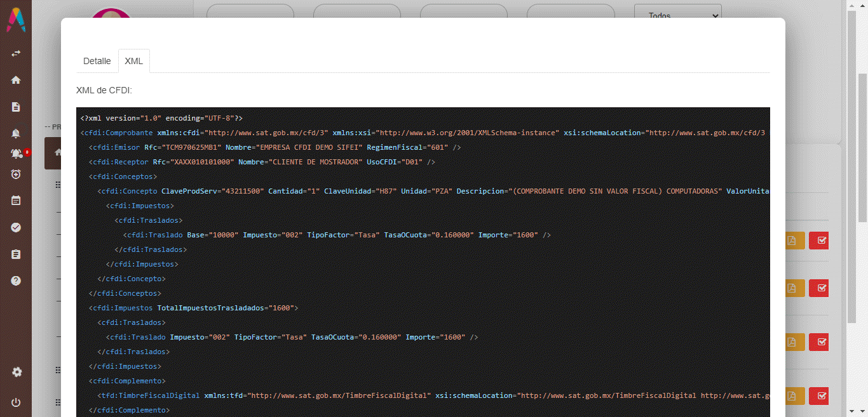
Task: Click the closing /cfdi:Concepto tag
Action: [132, 279]
